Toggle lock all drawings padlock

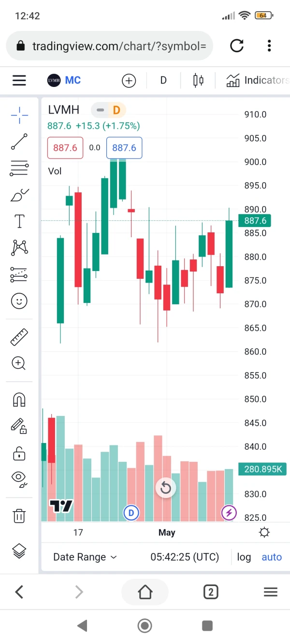[19, 453]
